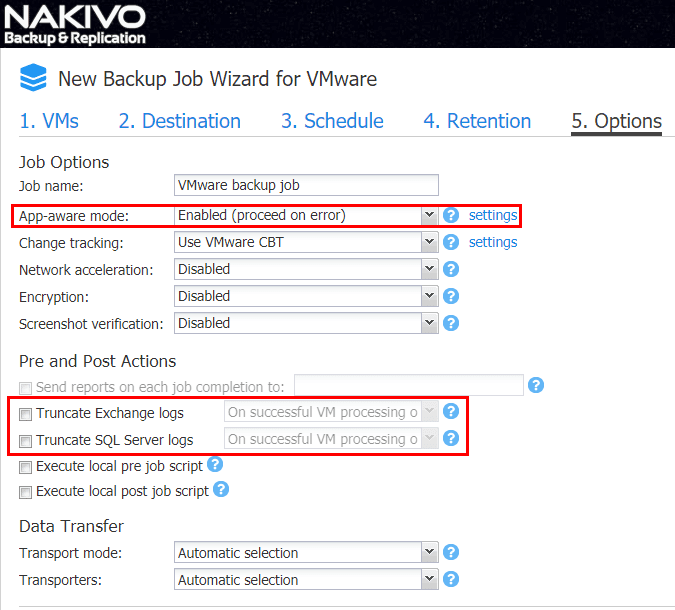Go to the 3. Schedule tab
Screen dimensions: 675x610
coord(332,121)
